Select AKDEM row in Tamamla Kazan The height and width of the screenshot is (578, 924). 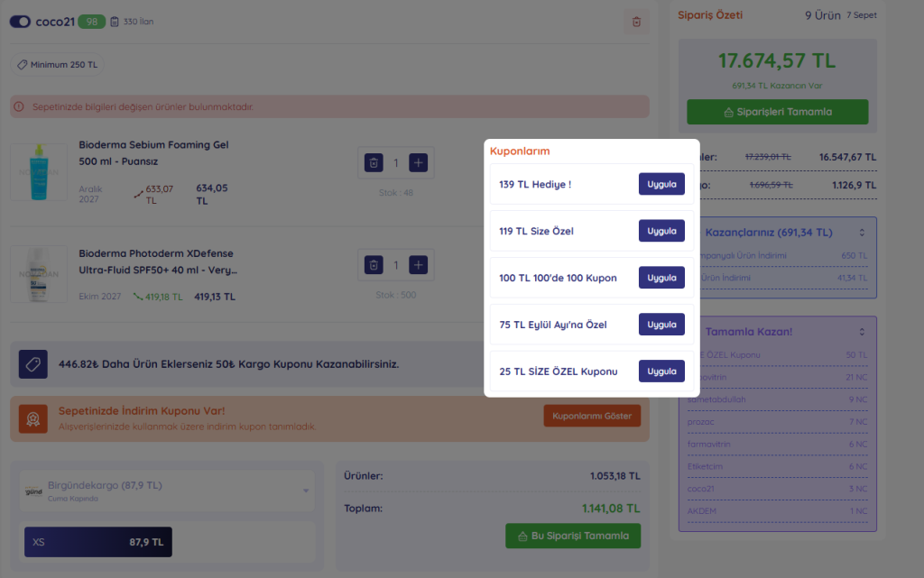pos(777,511)
